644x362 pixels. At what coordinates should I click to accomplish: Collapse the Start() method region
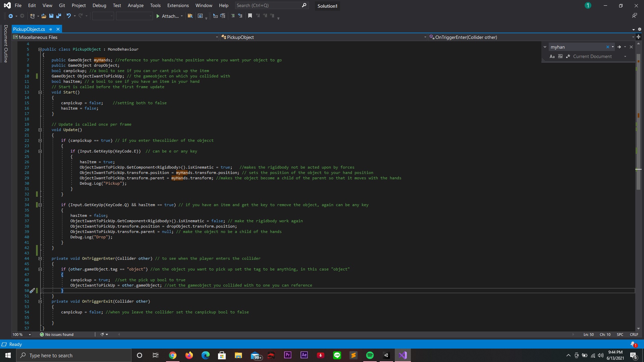click(40, 92)
